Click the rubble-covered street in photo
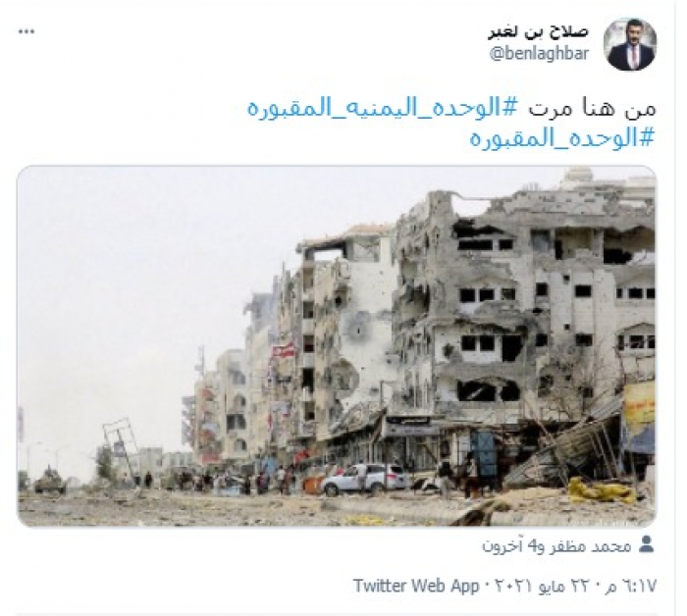This screenshot has height=616, width=687. 263,508
